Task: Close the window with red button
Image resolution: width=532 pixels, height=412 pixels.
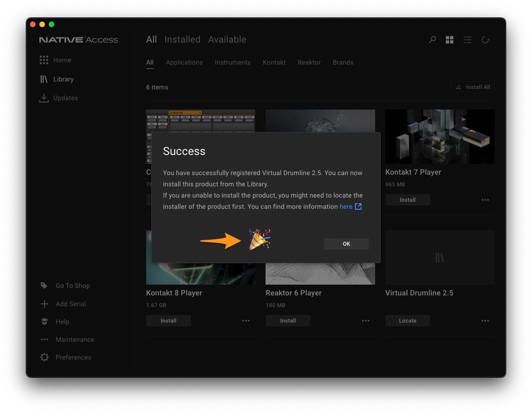Action: pos(33,24)
